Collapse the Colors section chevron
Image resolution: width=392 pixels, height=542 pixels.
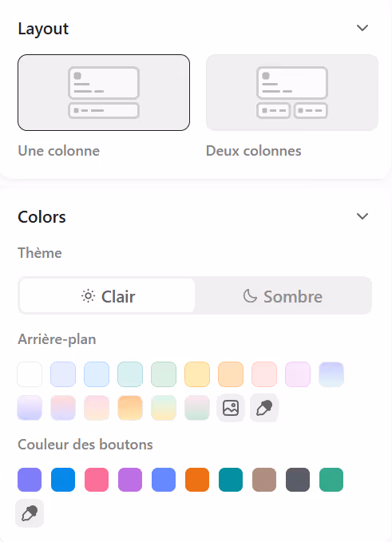[362, 216]
